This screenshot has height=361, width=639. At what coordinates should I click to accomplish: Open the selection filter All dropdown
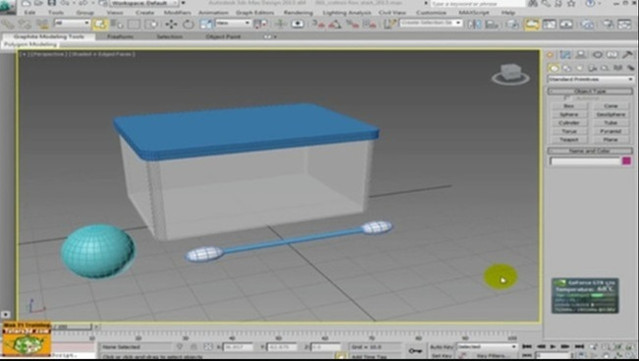tap(71, 23)
